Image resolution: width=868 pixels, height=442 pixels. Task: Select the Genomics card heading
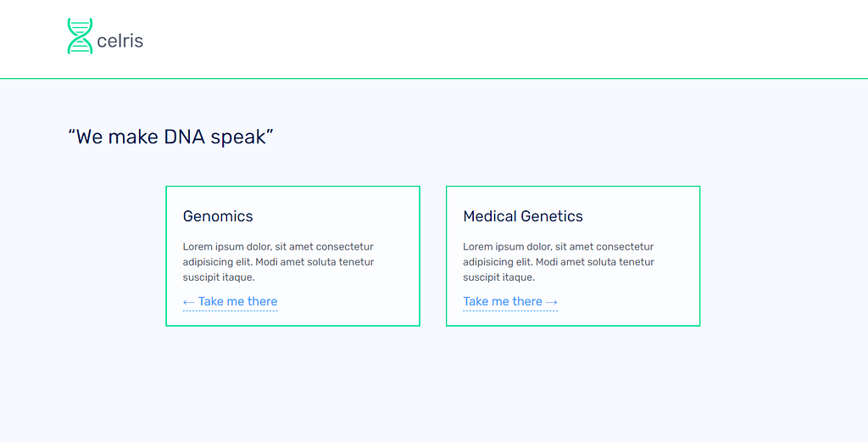tap(218, 216)
